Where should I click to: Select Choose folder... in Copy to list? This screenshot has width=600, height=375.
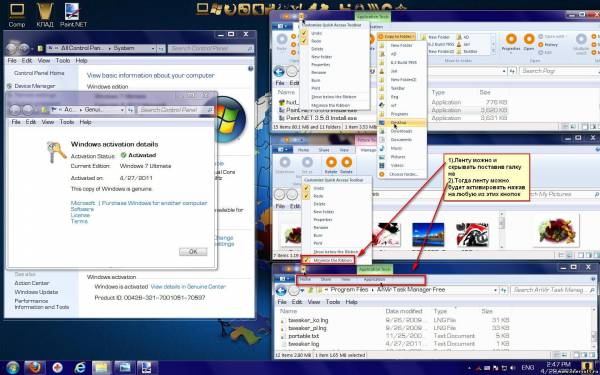coord(401,174)
